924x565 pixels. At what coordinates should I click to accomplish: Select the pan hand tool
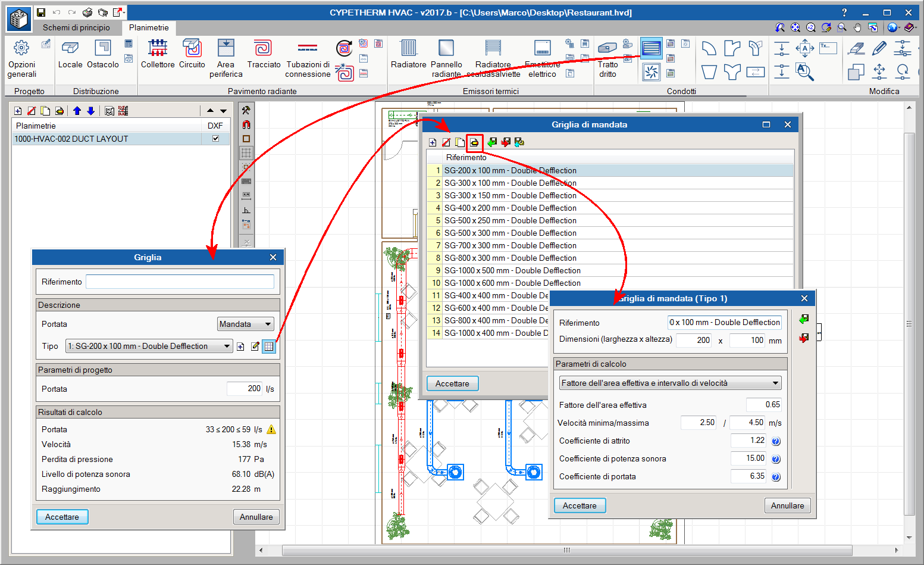click(x=857, y=27)
